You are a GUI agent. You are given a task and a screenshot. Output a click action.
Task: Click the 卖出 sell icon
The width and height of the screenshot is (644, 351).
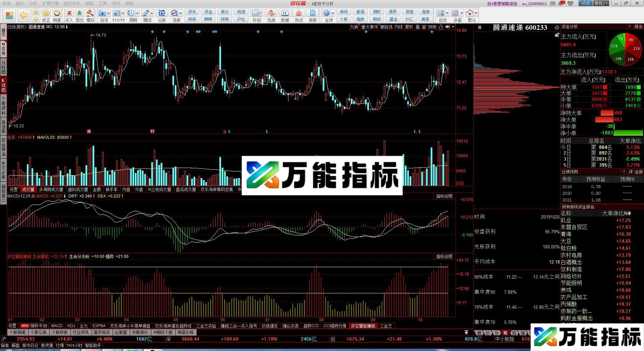click(79, 14)
